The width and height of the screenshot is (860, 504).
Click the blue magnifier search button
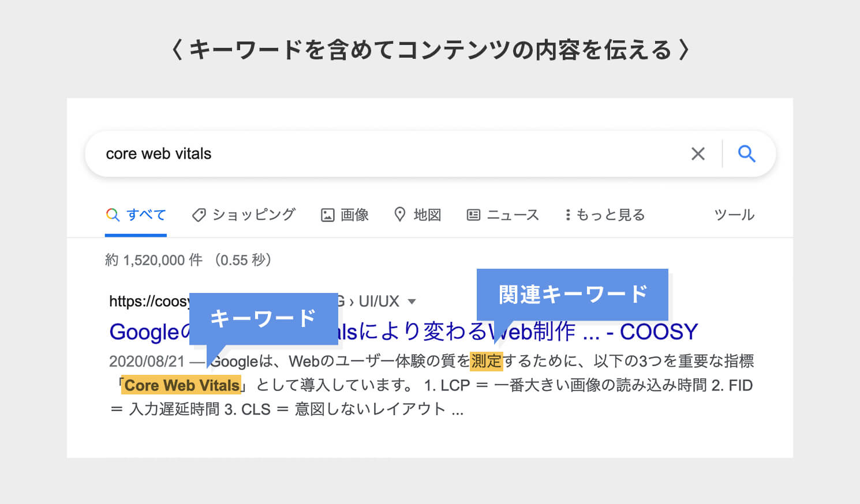tap(746, 153)
